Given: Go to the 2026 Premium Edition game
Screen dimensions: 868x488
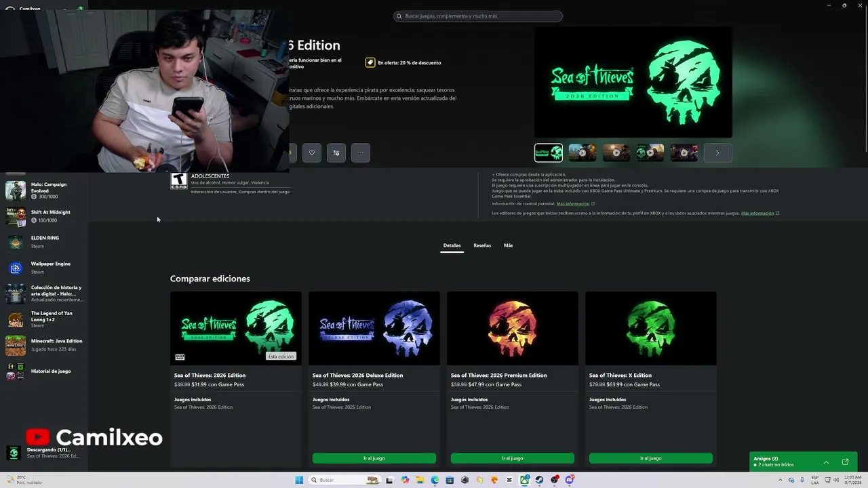Looking at the screenshot, I should click(513, 458).
